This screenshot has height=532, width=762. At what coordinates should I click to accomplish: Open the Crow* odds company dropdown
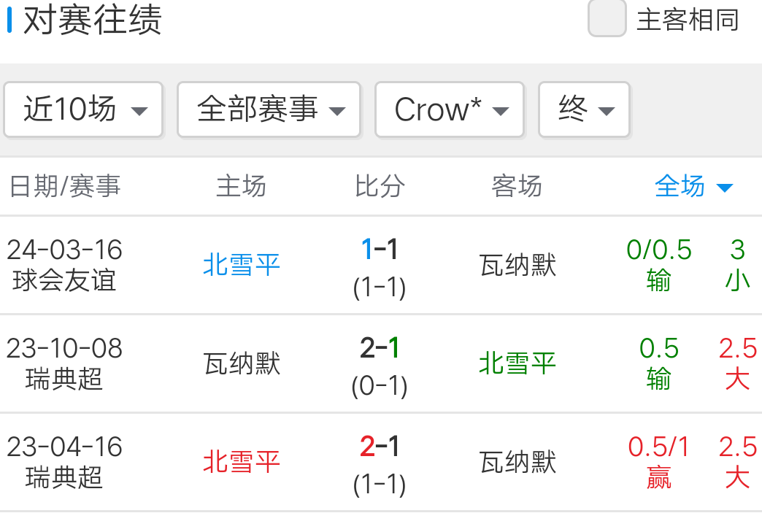[x=449, y=109]
